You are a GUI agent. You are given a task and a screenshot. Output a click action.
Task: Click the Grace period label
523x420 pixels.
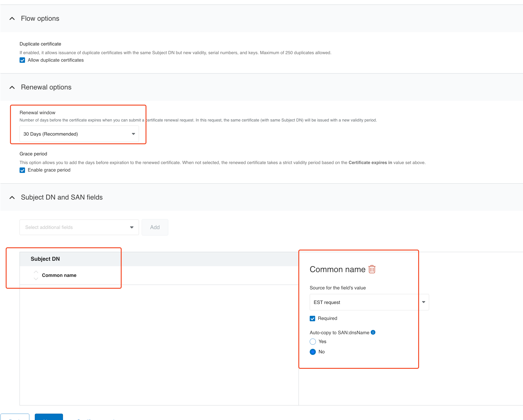(x=33, y=154)
